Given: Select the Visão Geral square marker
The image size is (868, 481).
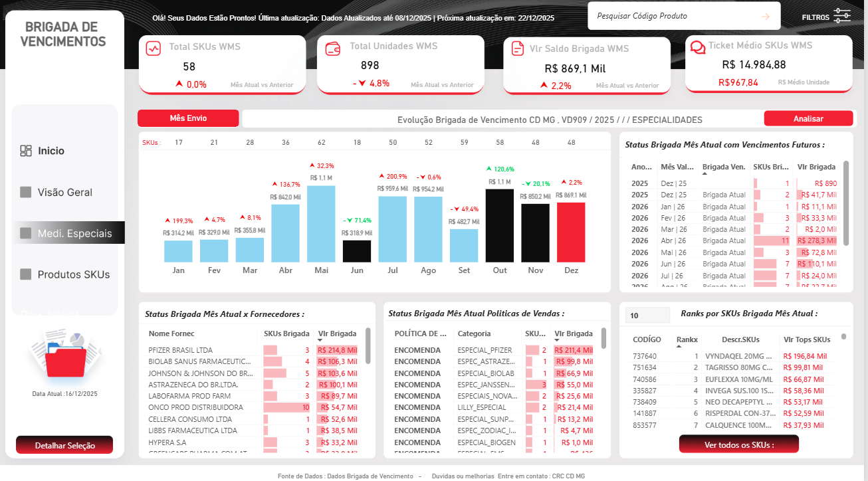Looking at the screenshot, I should pos(26,192).
